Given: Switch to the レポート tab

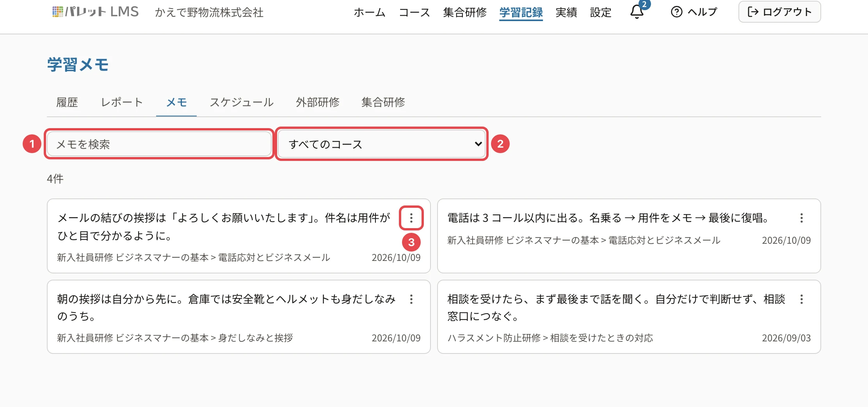Looking at the screenshot, I should click(122, 102).
